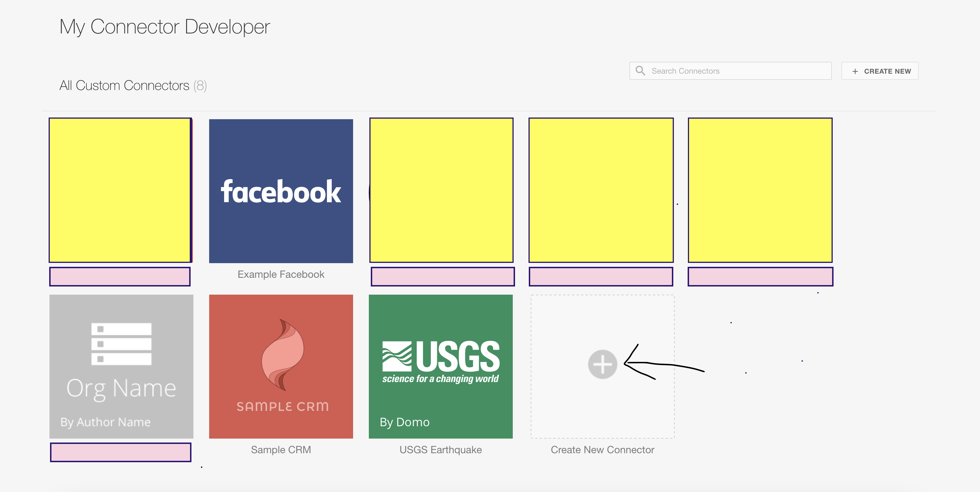The width and height of the screenshot is (980, 492).
Task: Click yellow tile immediately right of facebook
Action: click(x=441, y=190)
